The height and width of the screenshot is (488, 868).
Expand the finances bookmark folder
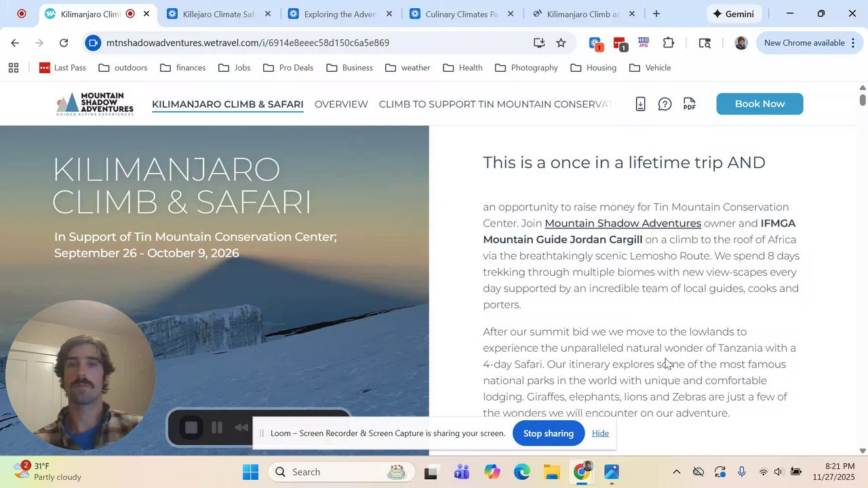(183, 68)
